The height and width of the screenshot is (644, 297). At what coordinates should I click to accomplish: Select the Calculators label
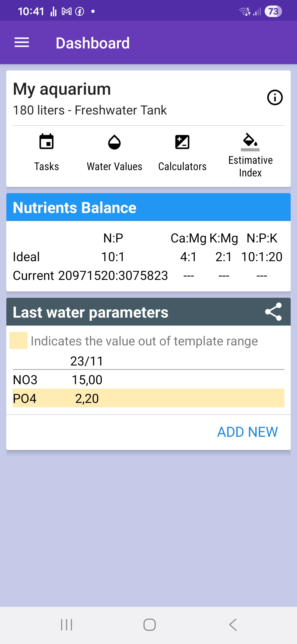click(x=182, y=167)
